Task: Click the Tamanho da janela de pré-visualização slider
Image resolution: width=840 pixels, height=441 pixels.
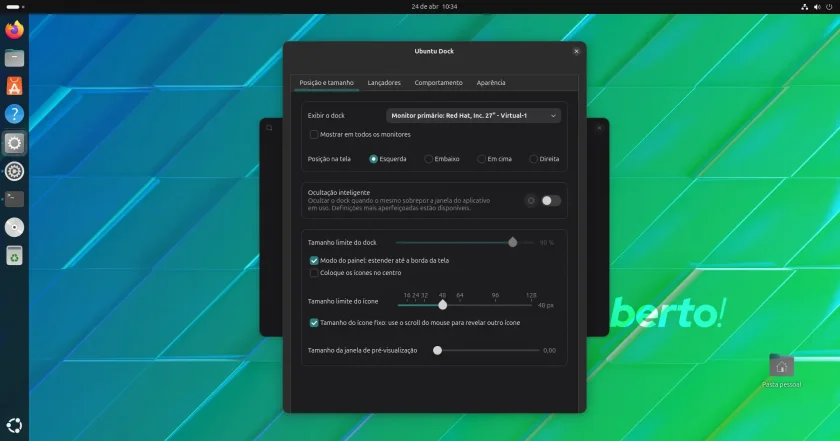Action: coord(487,350)
